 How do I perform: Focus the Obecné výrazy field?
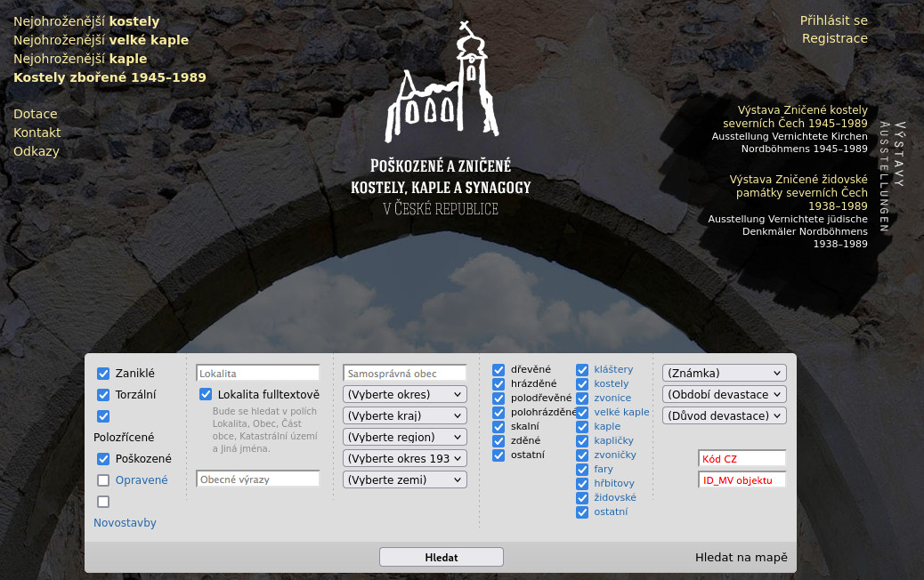click(x=257, y=479)
